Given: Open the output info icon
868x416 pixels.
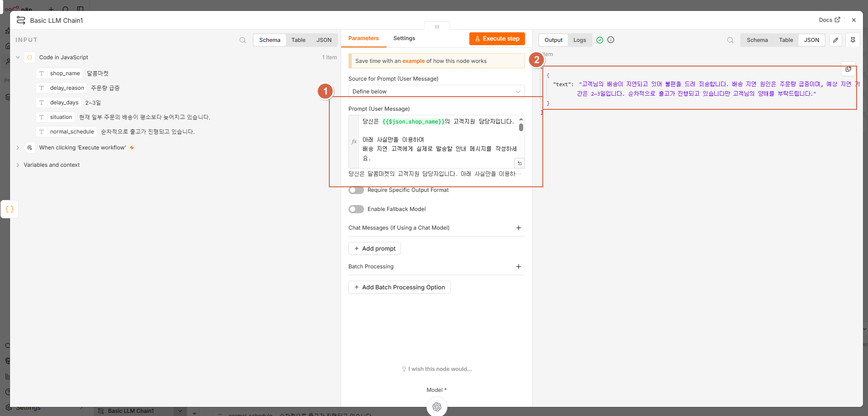Looking at the screenshot, I should tap(611, 40).
